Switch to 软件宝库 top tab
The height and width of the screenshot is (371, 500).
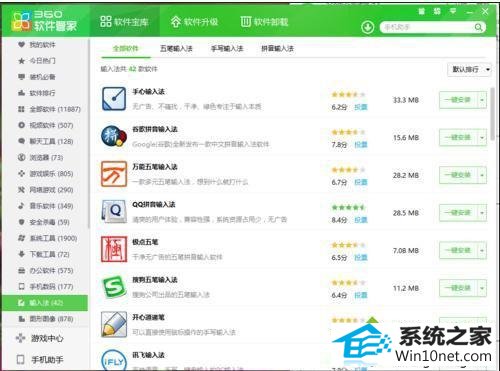(124, 22)
